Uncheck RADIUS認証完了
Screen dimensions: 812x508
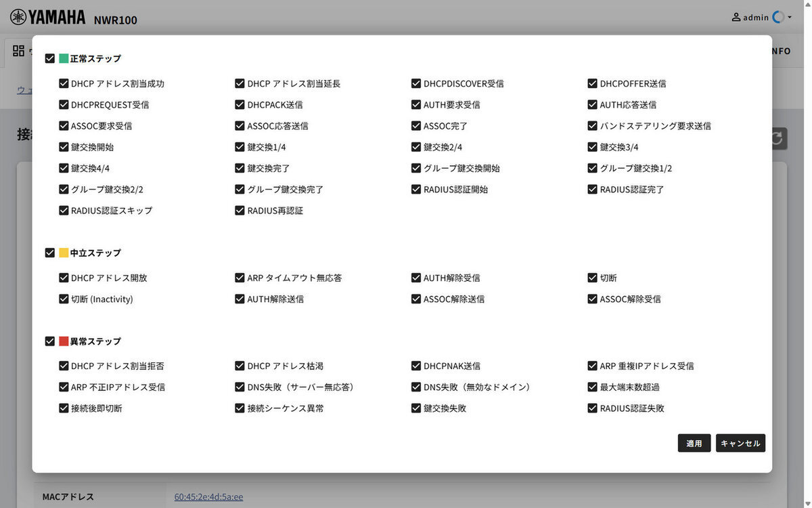tap(593, 190)
